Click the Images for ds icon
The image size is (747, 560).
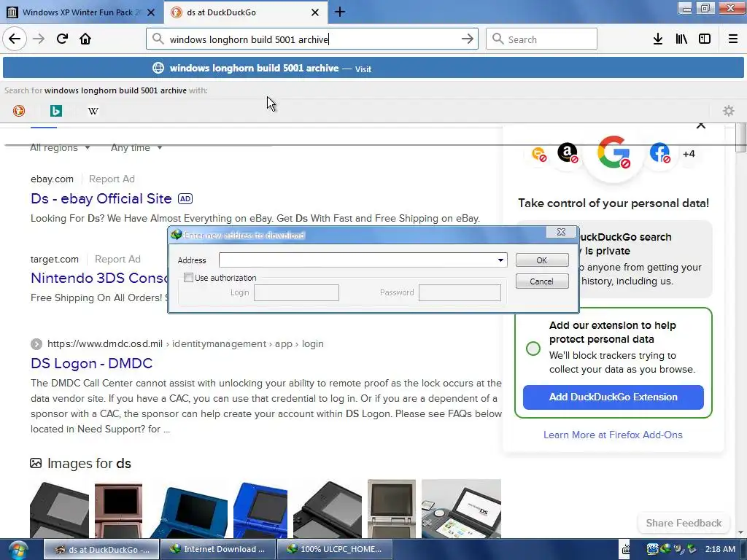point(36,463)
